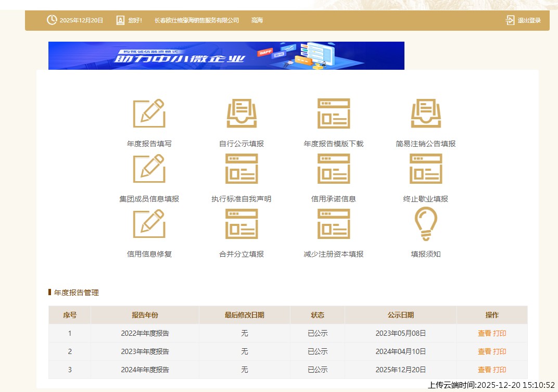Click the 填报须知 lightbulb icon
Image resolution: width=558 pixels, height=392 pixels.
(x=426, y=224)
